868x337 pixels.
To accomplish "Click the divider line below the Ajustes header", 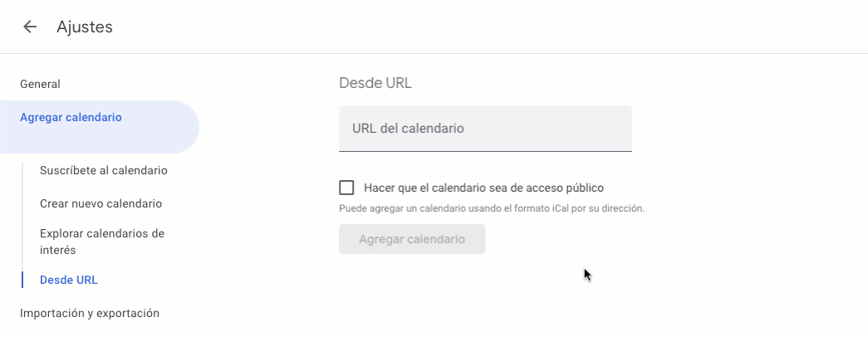I will coord(434,54).
